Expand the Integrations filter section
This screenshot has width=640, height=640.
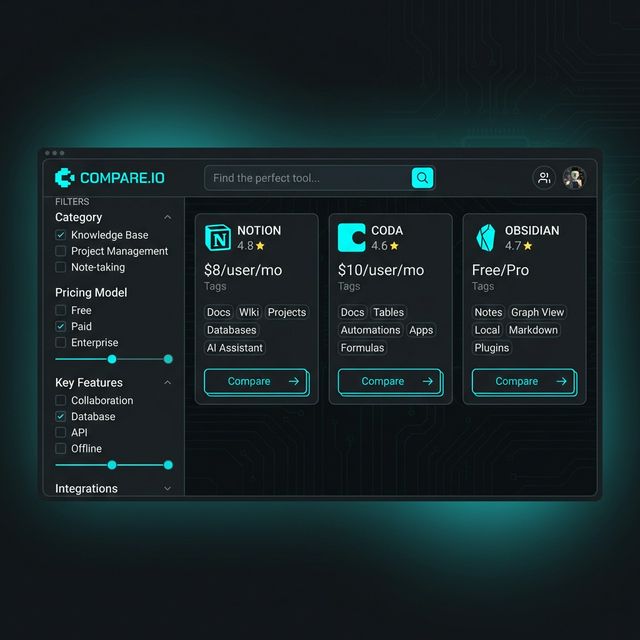point(167,489)
